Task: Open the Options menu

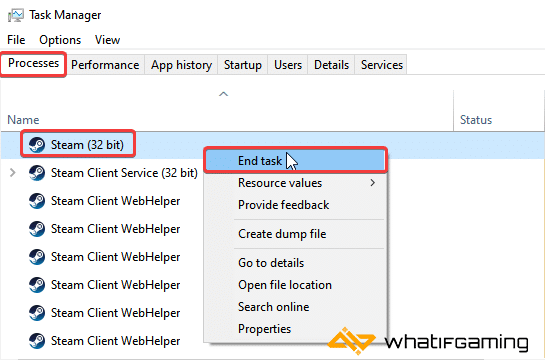Action: pyautogui.click(x=60, y=40)
